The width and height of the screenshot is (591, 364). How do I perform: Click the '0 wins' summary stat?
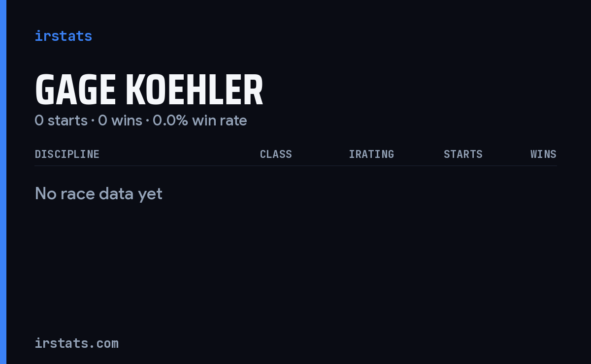pyautogui.click(x=120, y=121)
